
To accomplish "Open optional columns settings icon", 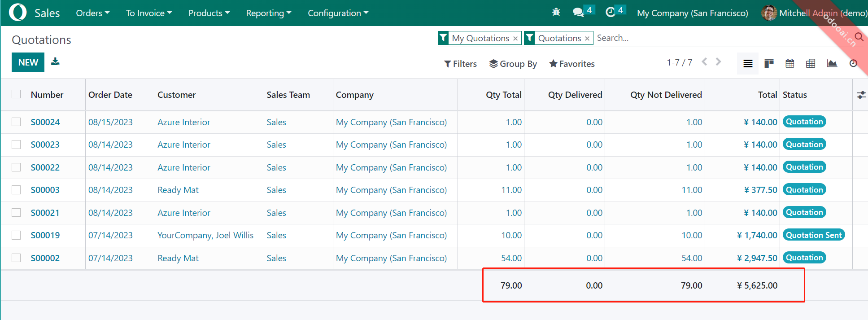I will point(861,95).
